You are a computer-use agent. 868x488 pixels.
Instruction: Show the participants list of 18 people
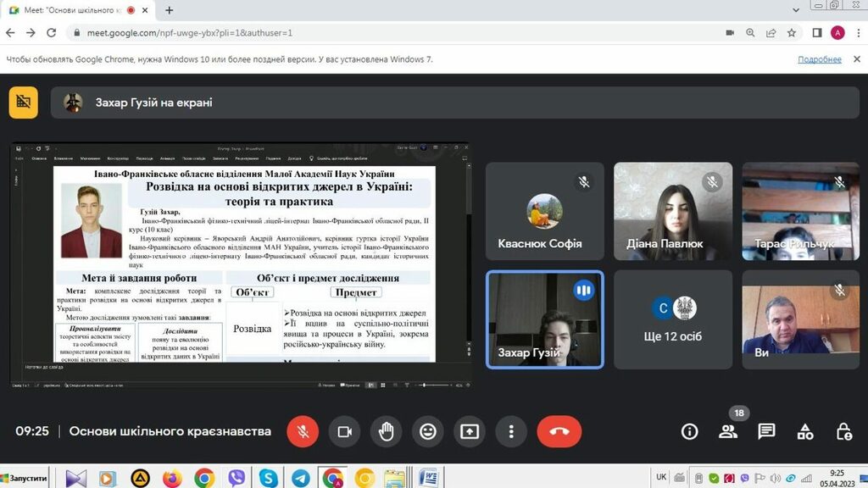728,431
